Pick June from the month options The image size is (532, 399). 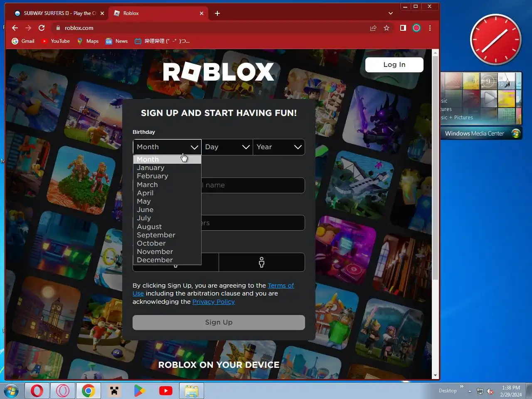pyautogui.click(x=167, y=210)
